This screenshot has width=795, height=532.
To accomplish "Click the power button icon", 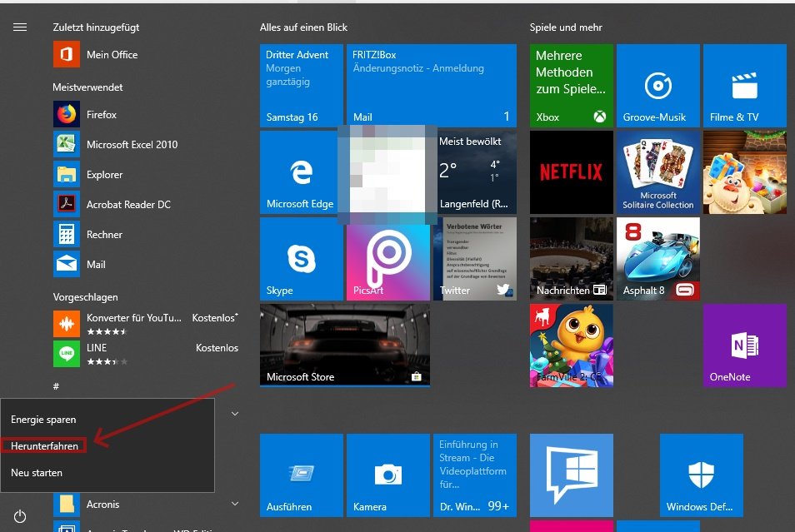I will 20,516.
